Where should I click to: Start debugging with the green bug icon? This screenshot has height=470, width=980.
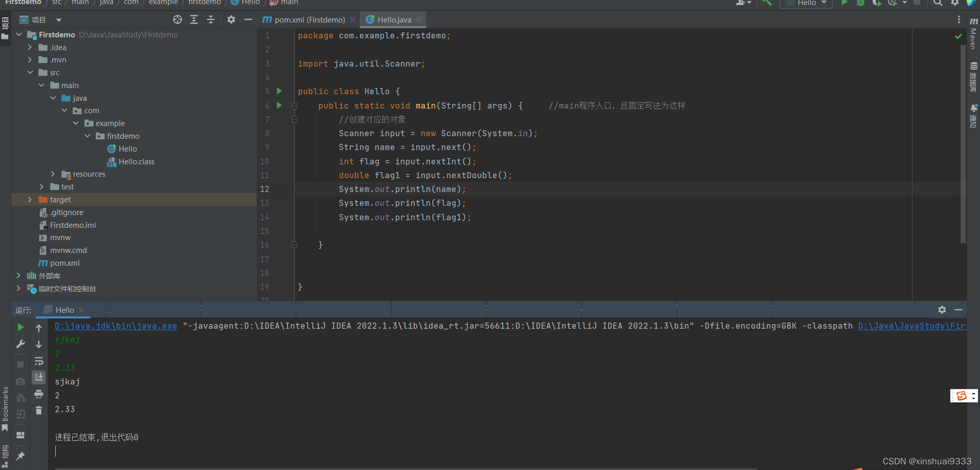pyautogui.click(x=861, y=3)
